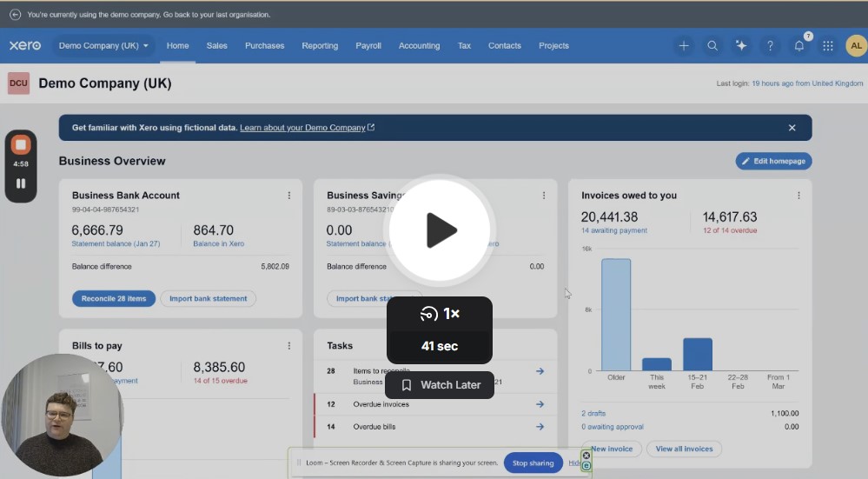Open the Contacts menu
Image resolution: width=868 pixels, height=479 pixels.
click(504, 46)
